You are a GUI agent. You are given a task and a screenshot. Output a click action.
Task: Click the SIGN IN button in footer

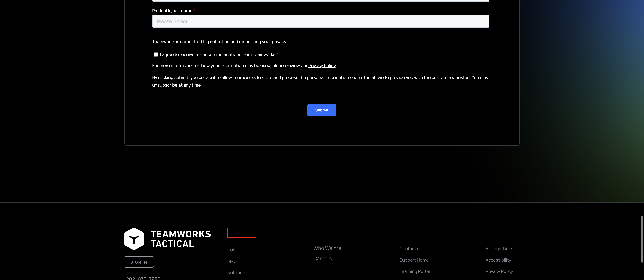click(x=139, y=262)
